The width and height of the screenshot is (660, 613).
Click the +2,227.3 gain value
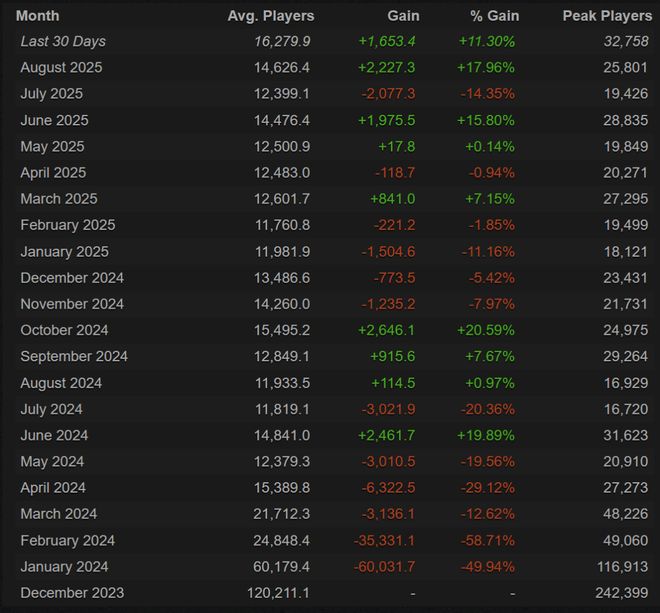click(x=386, y=68)
